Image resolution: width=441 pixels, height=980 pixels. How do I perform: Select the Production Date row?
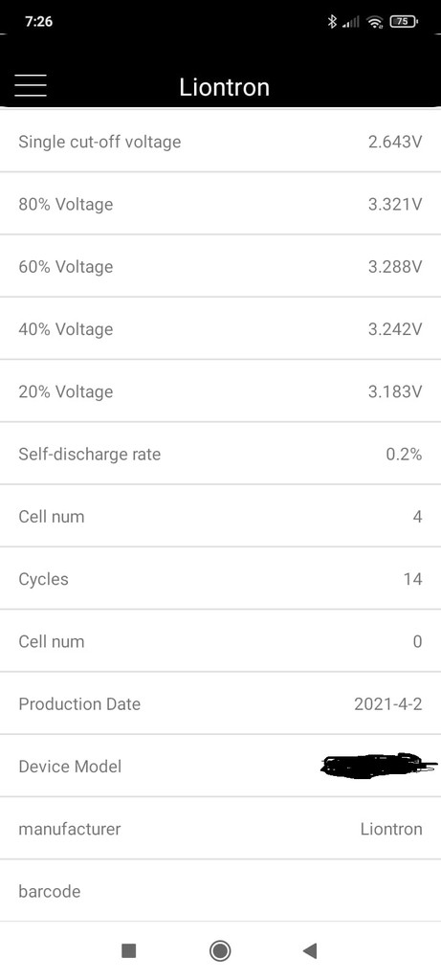coord(220,703)
